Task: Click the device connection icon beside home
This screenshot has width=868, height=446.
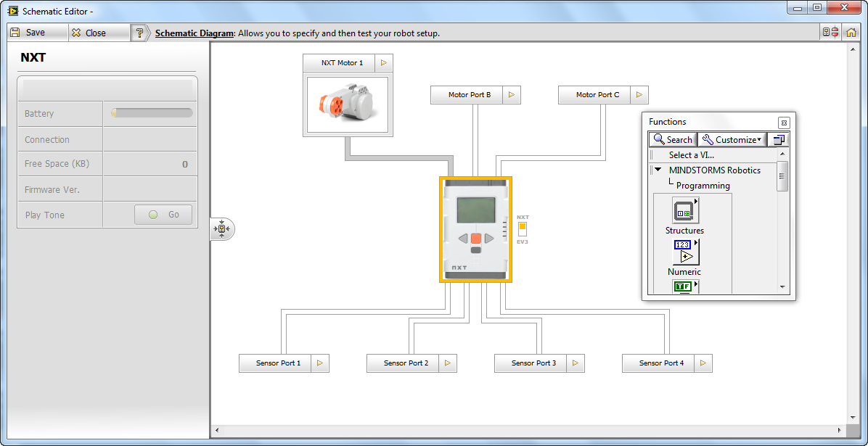Action: click(830, 33)
